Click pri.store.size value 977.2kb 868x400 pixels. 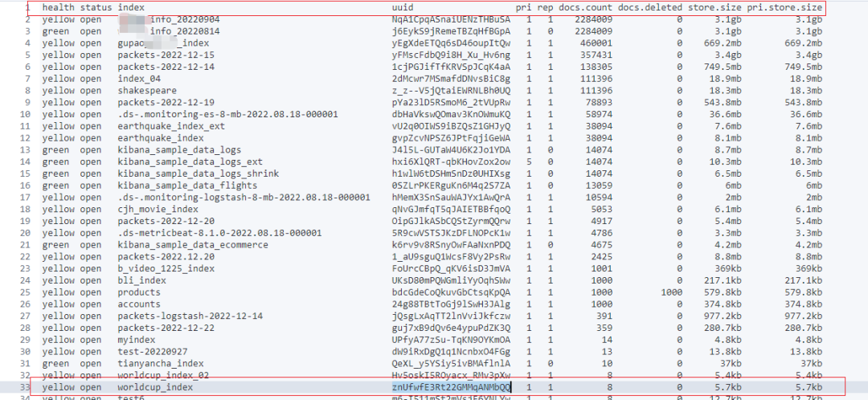click(804, 316)
